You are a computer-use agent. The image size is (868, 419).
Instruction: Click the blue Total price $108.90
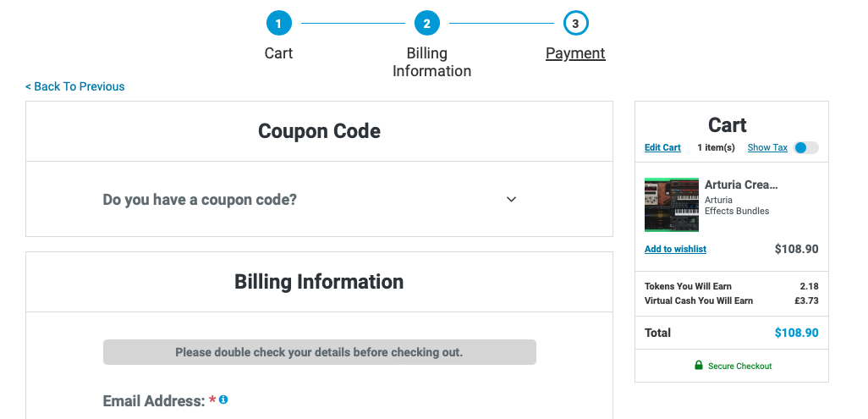pyautogui.click(x=796, y=333)
